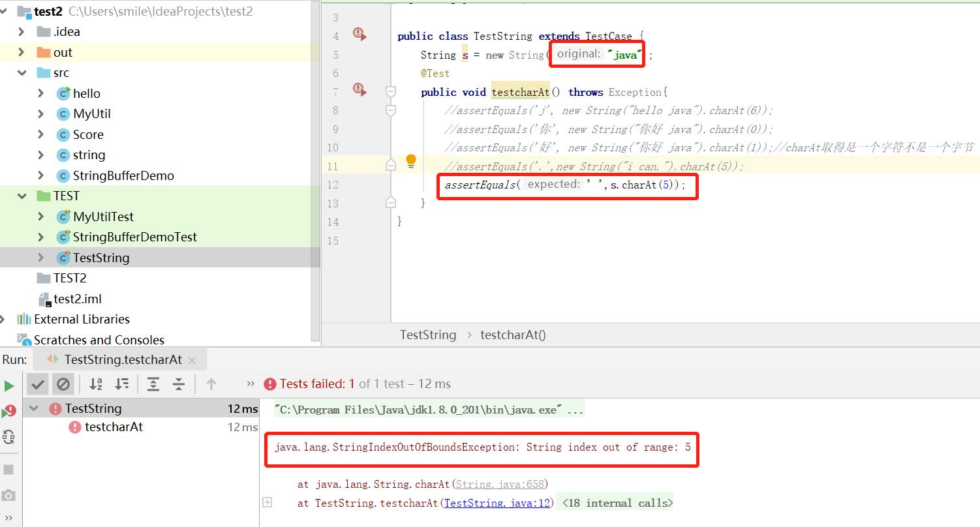Expand the MyUtil class node
This screenshot has height=527, width=980.
pyautogui.click(x=41, y=113)
